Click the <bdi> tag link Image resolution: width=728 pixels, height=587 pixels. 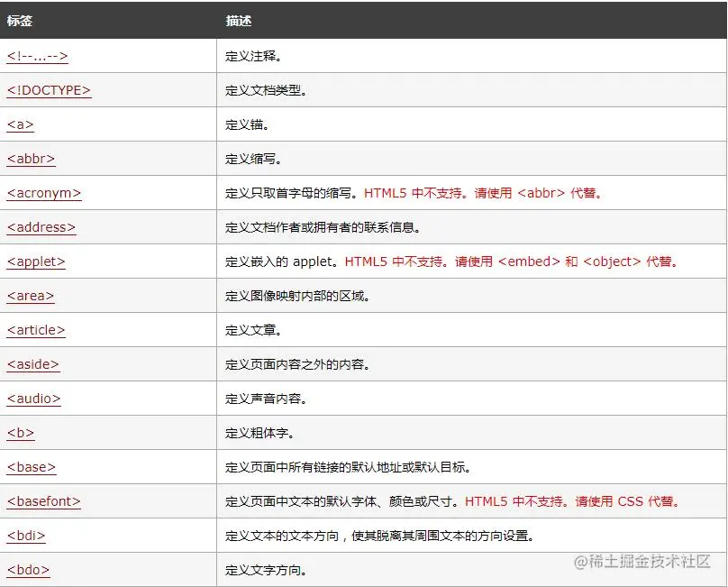click(25, 536)
